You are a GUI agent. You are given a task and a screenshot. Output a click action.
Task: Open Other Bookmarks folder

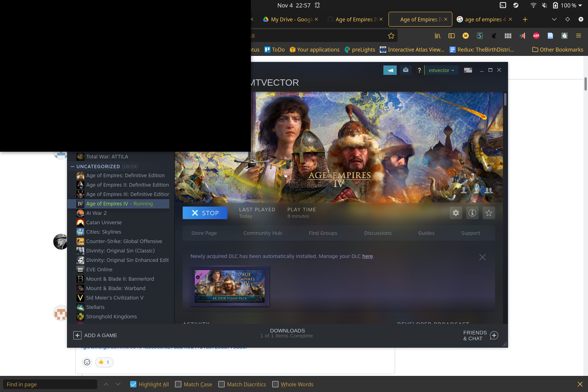[x=558, y=50]
